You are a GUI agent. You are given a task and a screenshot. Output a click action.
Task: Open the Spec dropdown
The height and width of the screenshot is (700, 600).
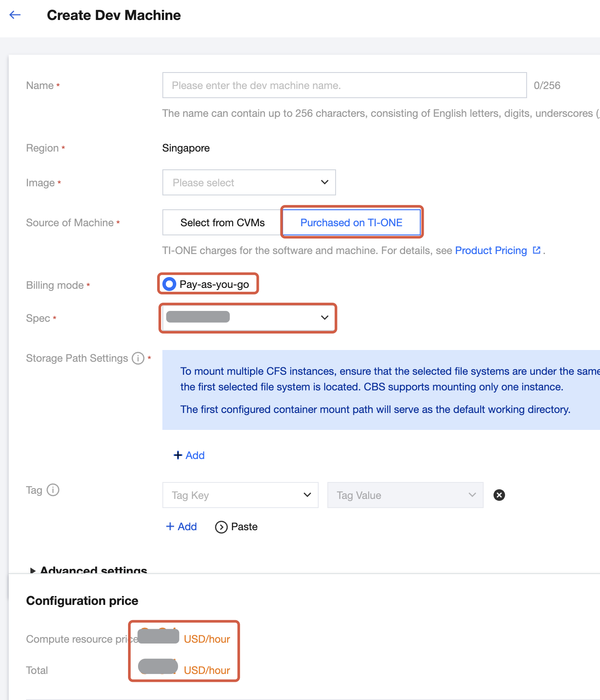point(248,317)
